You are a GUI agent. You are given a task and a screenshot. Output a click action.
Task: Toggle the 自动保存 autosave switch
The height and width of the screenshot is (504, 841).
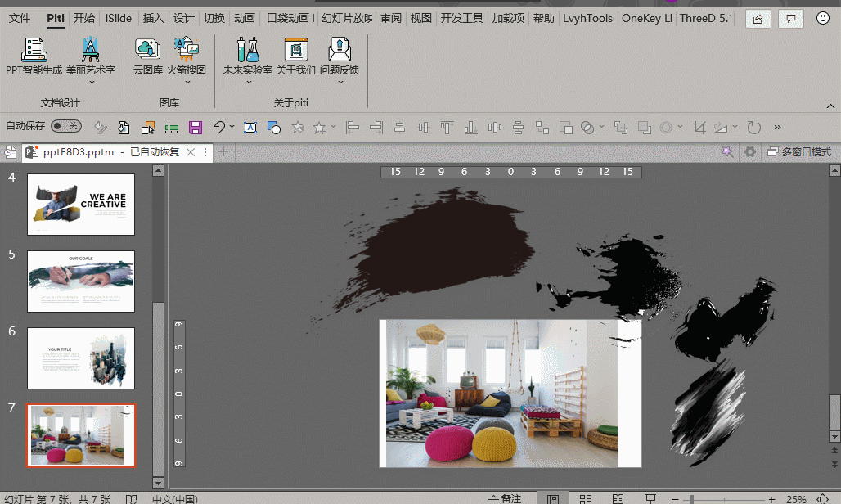[66, 126]
